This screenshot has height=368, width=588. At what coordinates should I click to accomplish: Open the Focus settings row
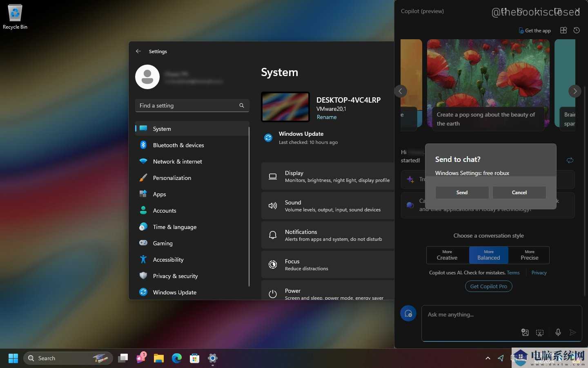(x=327, y=265)
